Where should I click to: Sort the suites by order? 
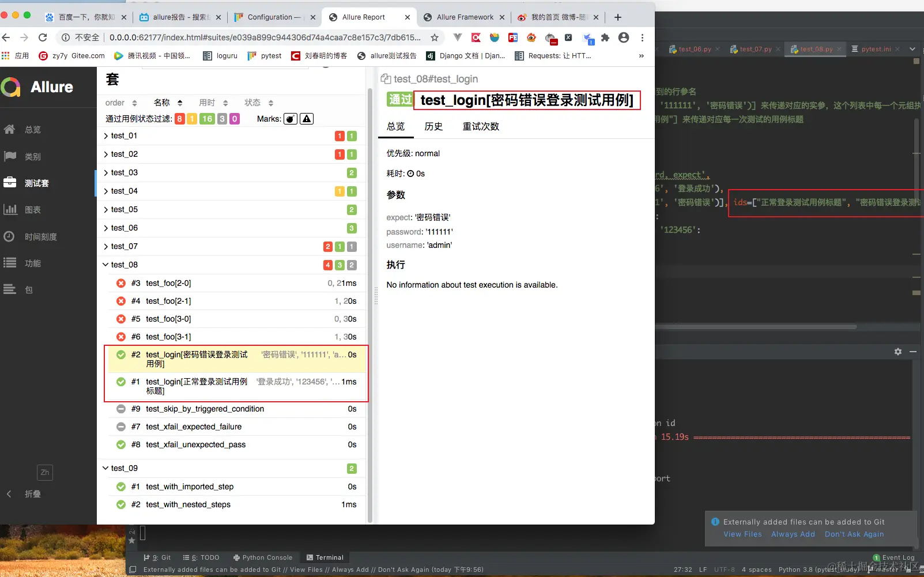point(121,103)
